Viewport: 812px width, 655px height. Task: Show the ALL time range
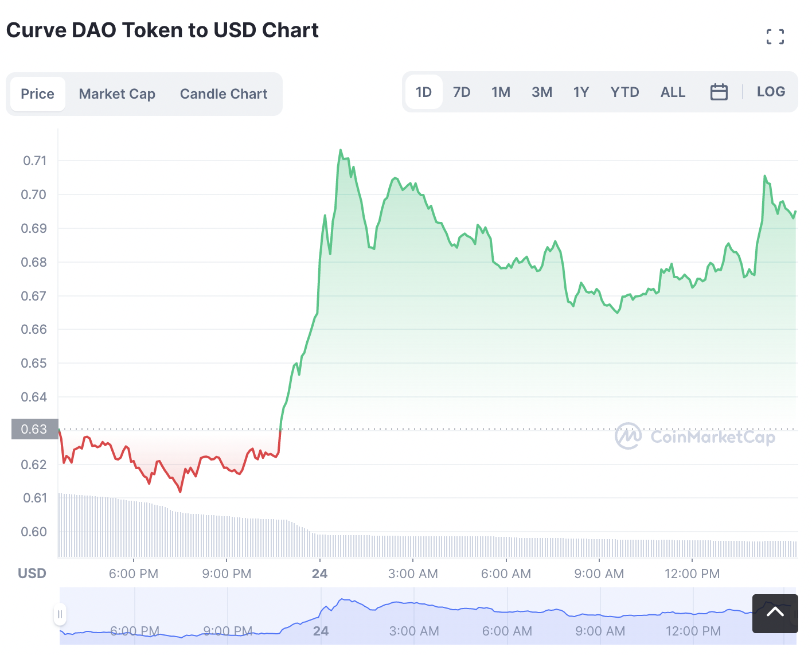673,92
